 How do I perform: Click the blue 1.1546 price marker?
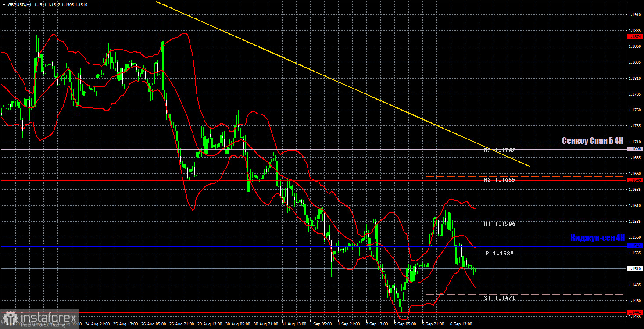tap(635, 246)
